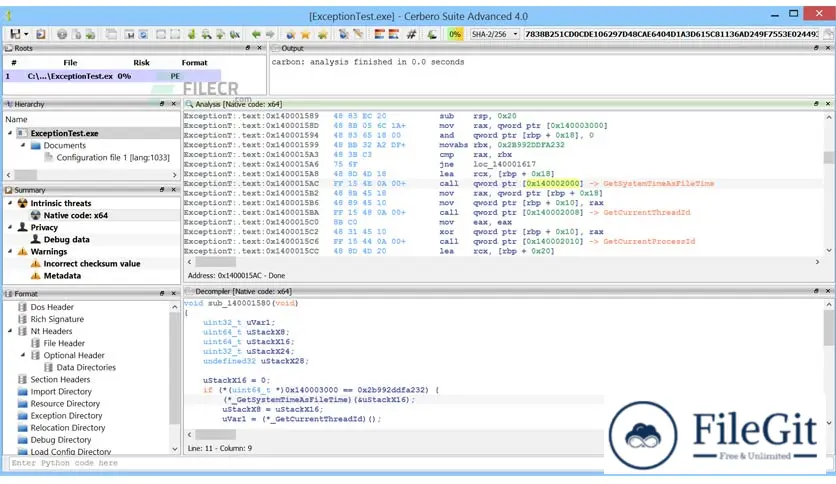
Task: Close the Output panel
Action: tap(828, 48)
